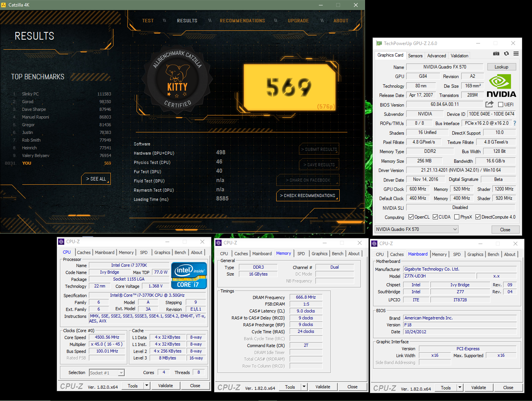Image resolution: width=532 pixels, height=401 pixels.
Task: Open the GPU-Z hamburger menu
Action: pos(516,53)
